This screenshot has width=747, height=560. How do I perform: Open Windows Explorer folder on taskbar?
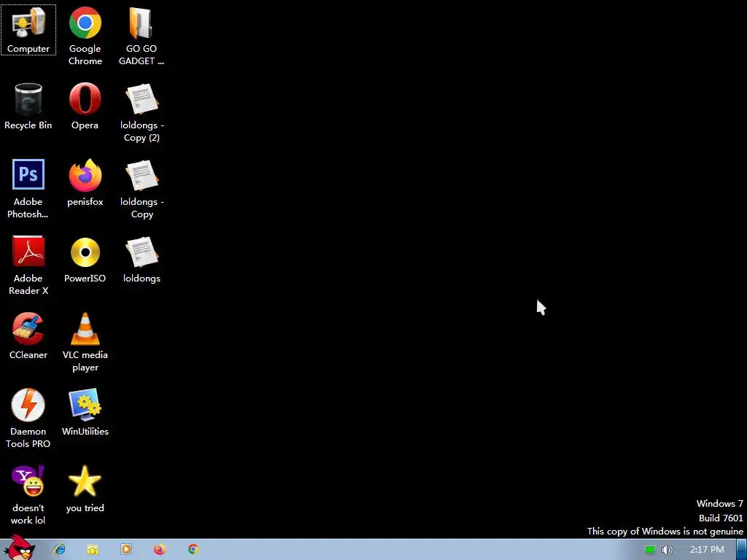pyautogui.click(x=93, y=550)
